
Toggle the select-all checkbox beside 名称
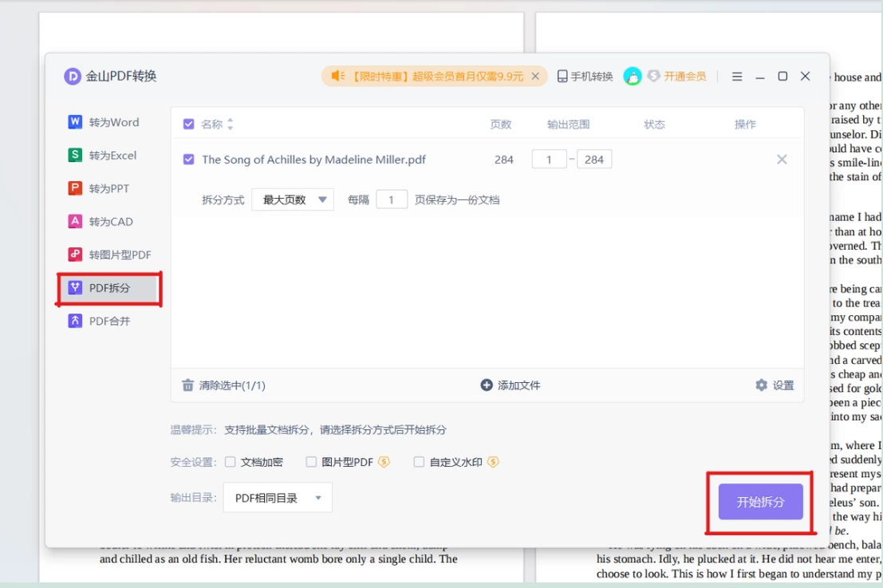click(189, 124)
